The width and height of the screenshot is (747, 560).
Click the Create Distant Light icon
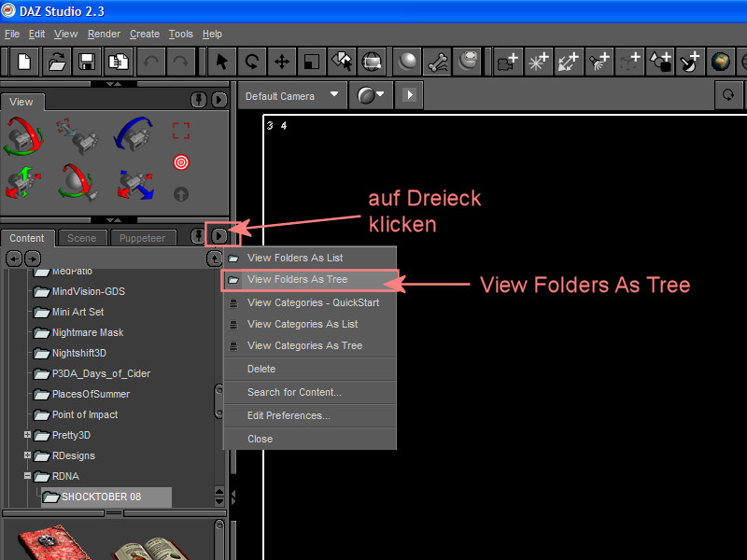point(569,62)
